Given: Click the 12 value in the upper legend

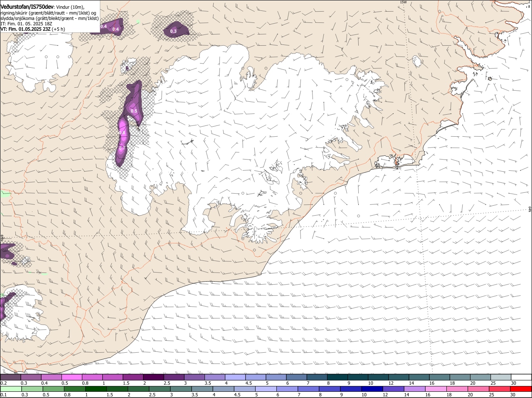Looking at the screenshot, I should [x=391, y=383].
